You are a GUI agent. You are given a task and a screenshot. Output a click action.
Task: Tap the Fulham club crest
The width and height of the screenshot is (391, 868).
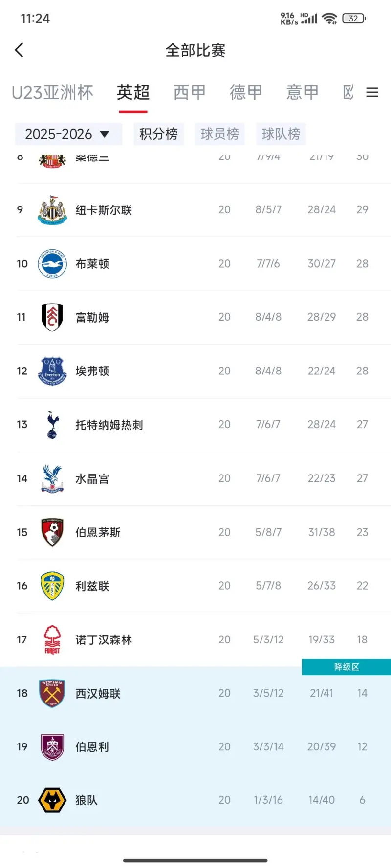point(52,317)
